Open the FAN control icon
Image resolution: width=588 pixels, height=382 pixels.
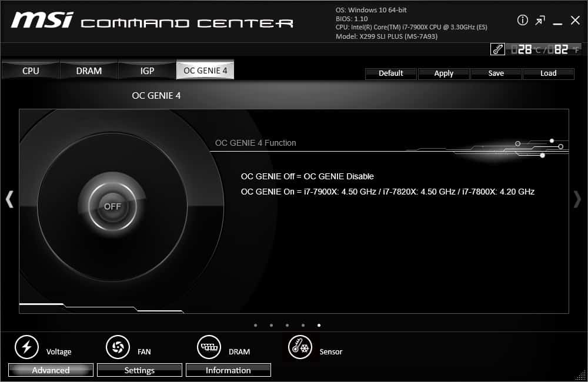tap(118, 347)
